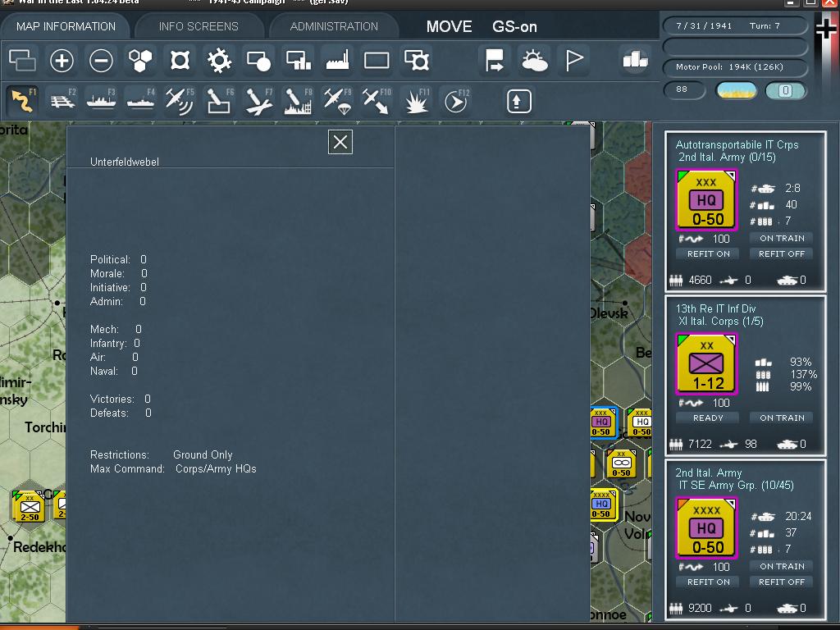Toggle the hex grid icon
The height and width of the screenshot is (630, 840).
pos(140,60)
